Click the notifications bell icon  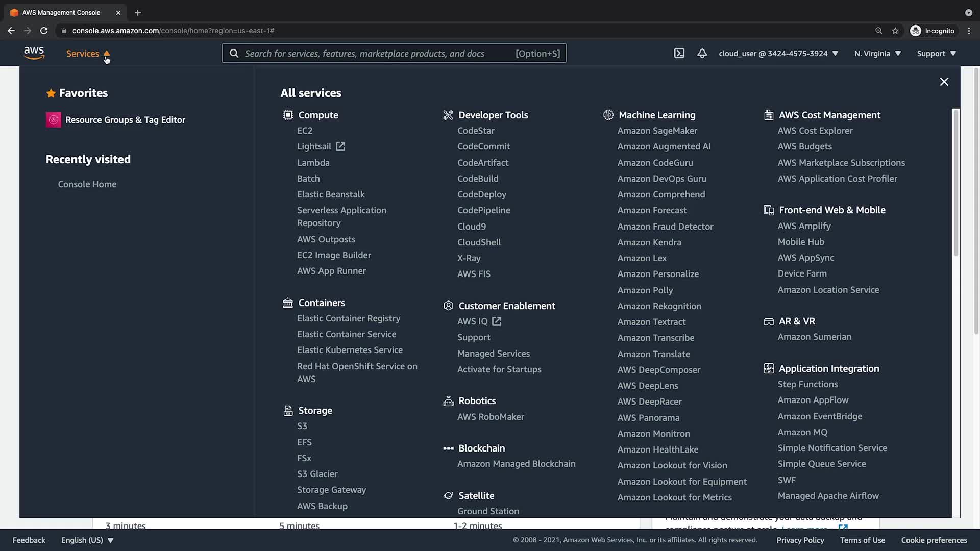702,53
